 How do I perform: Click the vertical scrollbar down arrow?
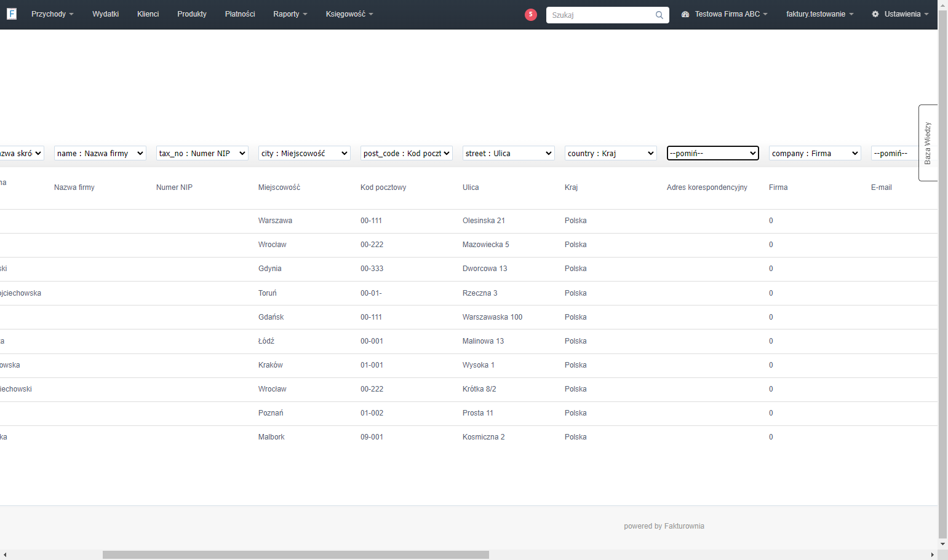click(x=942, y=544)
